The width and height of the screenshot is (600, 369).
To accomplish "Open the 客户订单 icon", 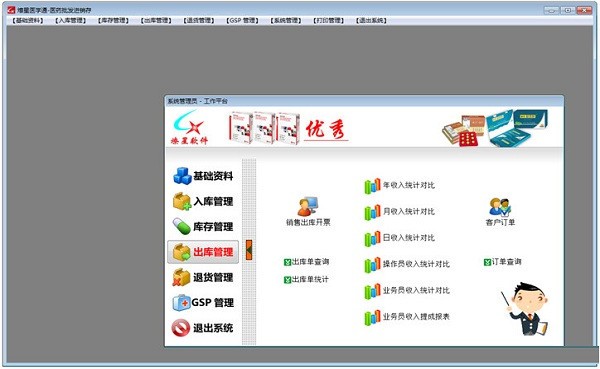I will (x=500, y=212).
